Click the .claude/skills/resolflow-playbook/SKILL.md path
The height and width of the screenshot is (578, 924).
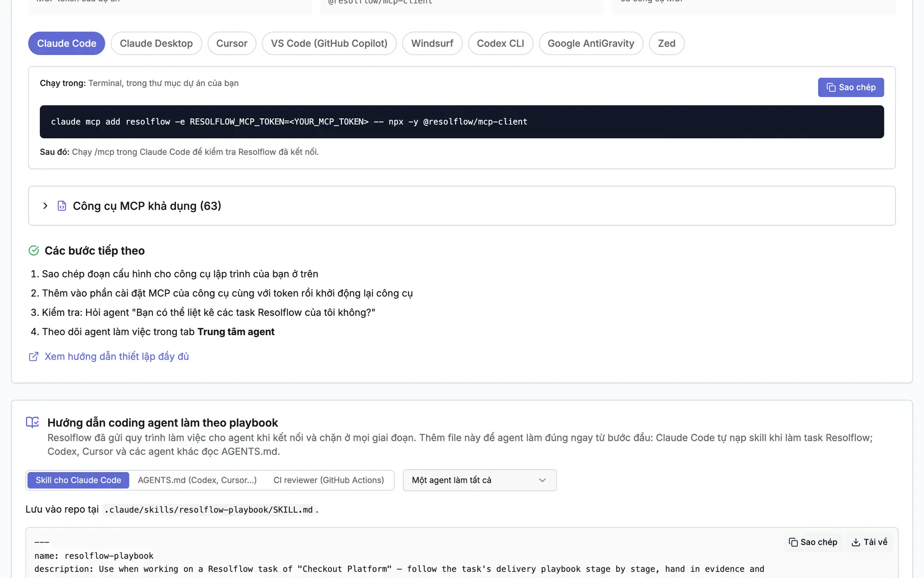pyautogui.click(x=208, y=510)
